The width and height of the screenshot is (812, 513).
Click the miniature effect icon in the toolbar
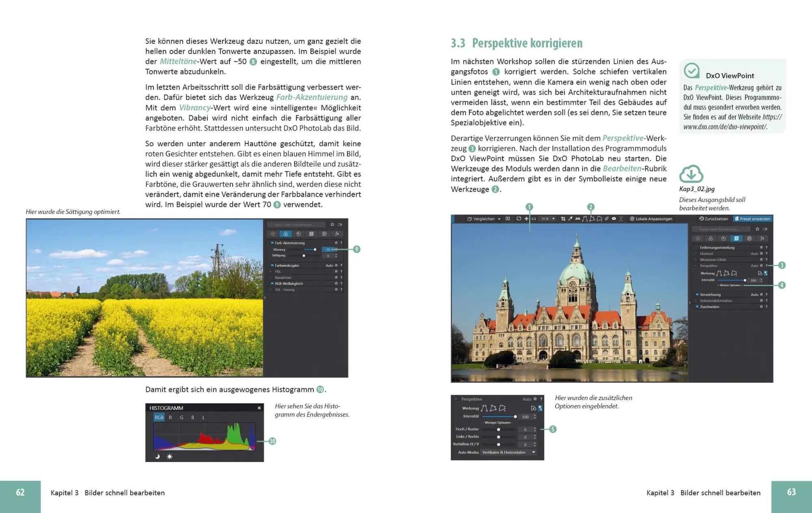tap(621, 219)
